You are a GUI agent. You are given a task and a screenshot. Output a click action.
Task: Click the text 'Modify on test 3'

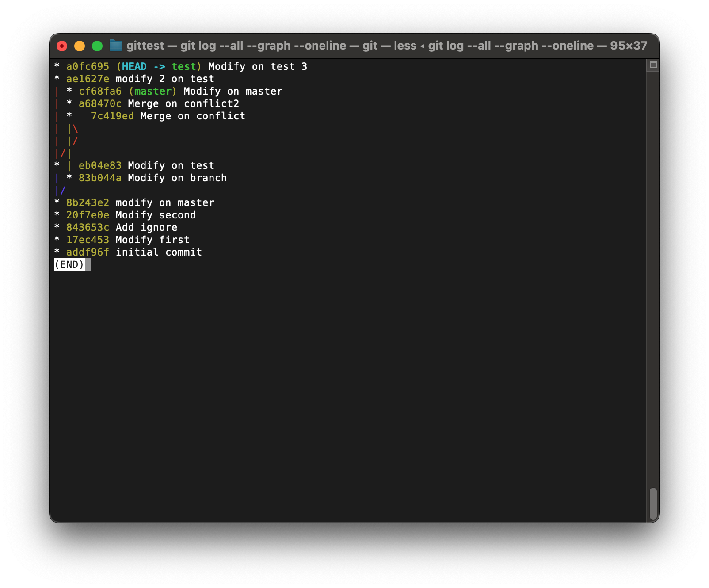point(258,67)
